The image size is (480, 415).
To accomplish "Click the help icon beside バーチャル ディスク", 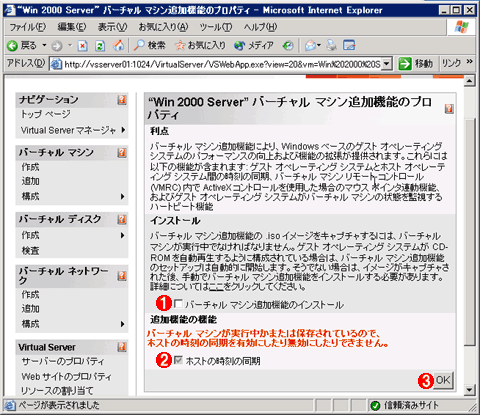I will click(x=122, y=219).
